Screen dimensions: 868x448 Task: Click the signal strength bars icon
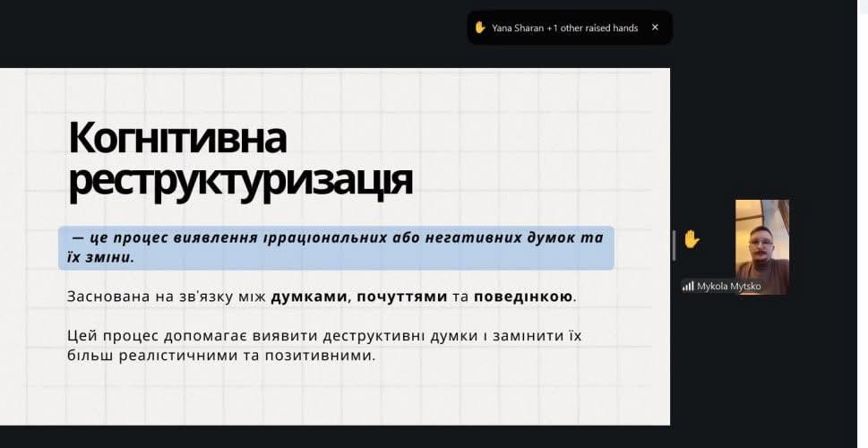click(x=688, y=286)
